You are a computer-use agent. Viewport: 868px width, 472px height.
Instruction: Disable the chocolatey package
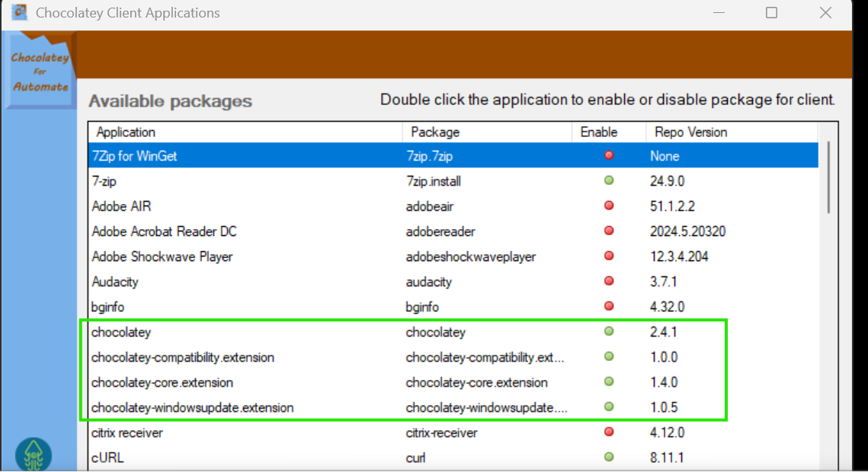tap(608, 331)
